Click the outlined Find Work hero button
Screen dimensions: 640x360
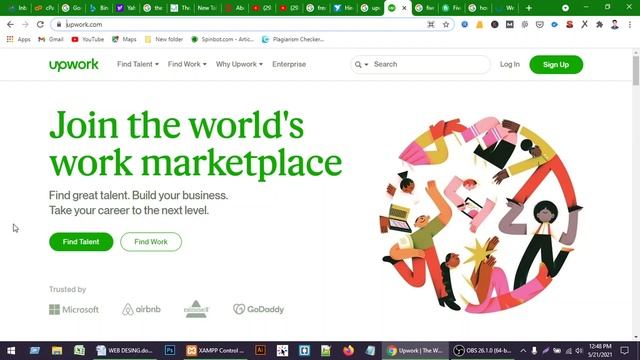(x=151, y=242)
